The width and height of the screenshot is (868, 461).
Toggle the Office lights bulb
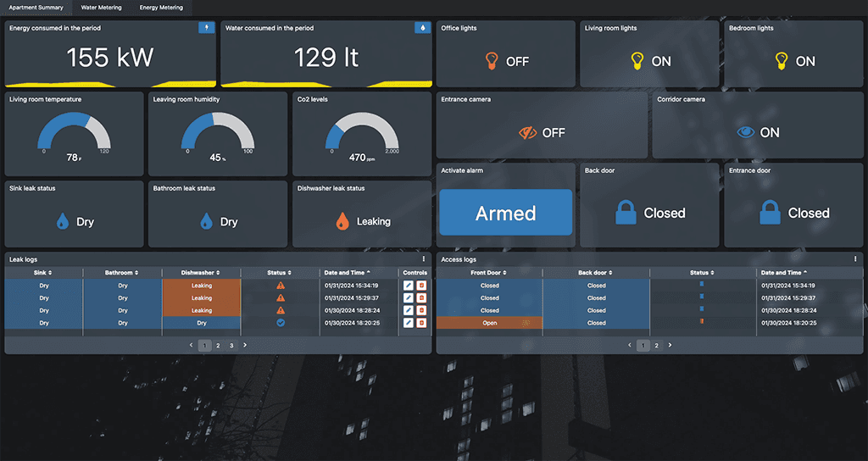(492, 61)
